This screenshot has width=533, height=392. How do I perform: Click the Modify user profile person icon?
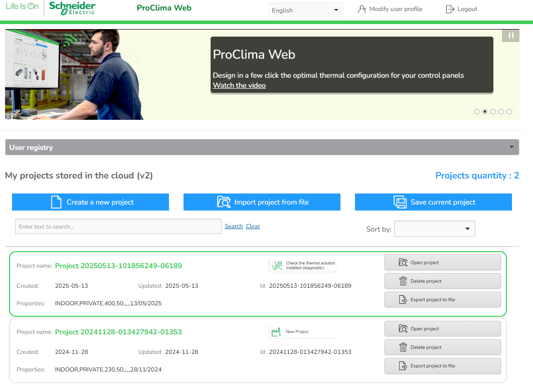[x=362, y=9]
